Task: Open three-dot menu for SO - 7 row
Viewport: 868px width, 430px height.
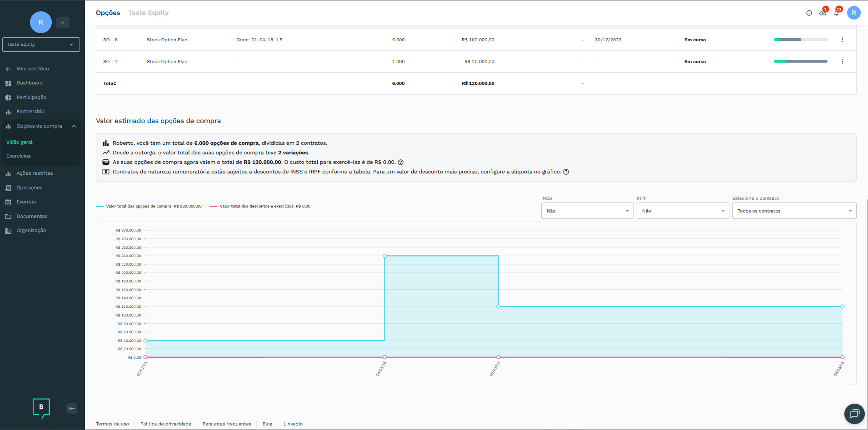Action: click(x=842, y=62)
